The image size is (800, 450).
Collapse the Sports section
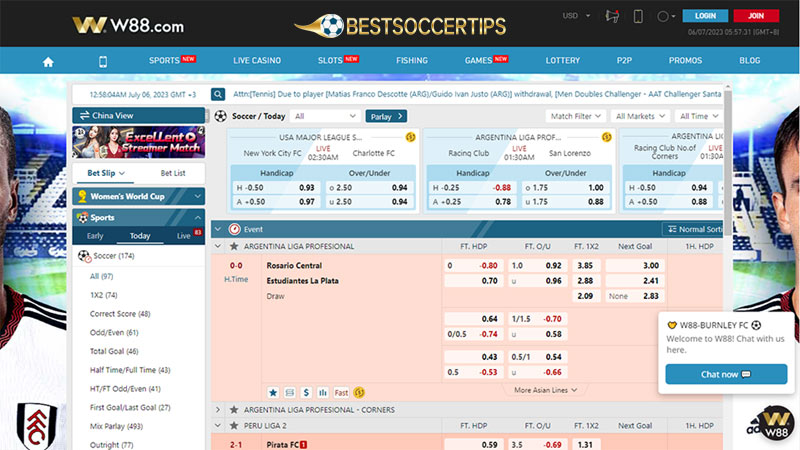(197, 218)
